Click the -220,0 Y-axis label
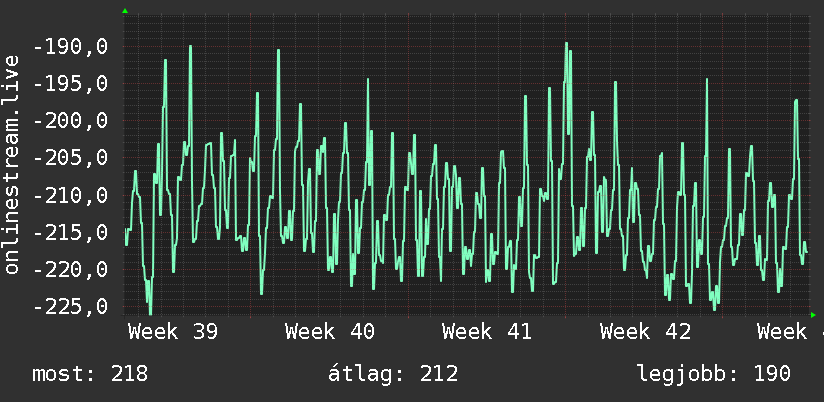Image resolution: width=824 pixels, height=402 pixels. [70, 270]
